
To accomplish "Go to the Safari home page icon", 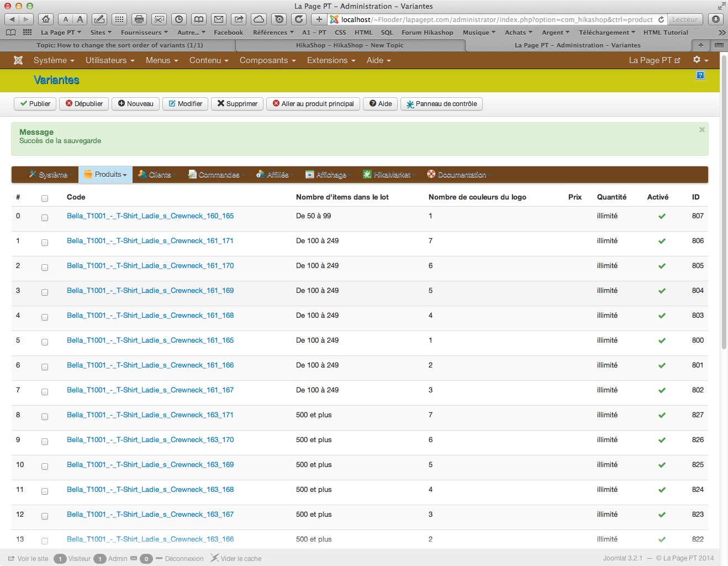I will point(46,19).
